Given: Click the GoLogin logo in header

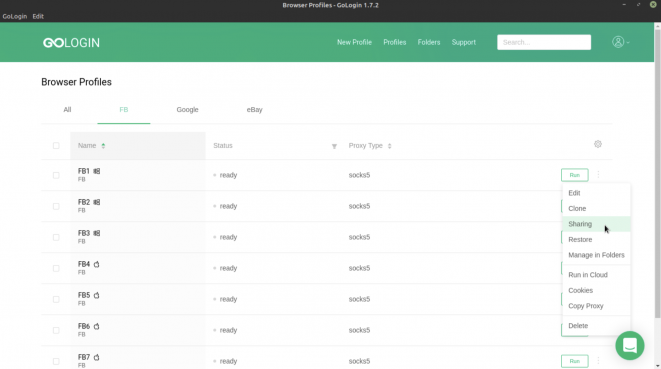Looking at the screenshot, I should point(71,43).
